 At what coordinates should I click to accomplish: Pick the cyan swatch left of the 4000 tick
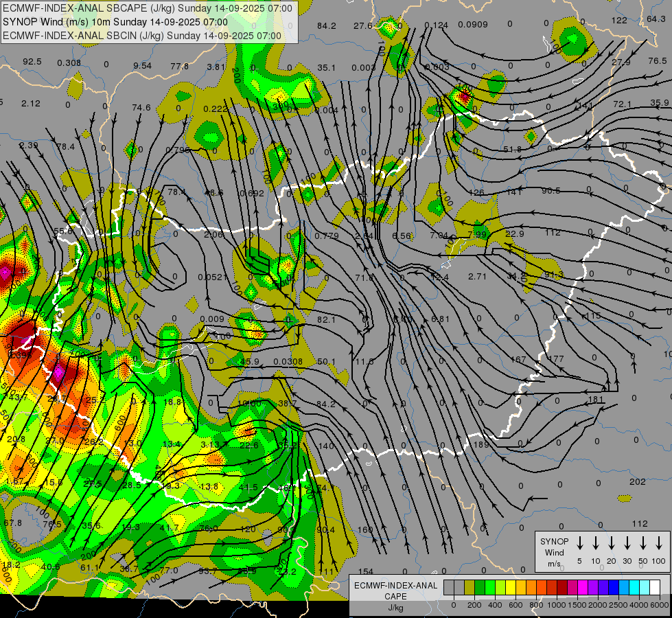tap(634, 587)
